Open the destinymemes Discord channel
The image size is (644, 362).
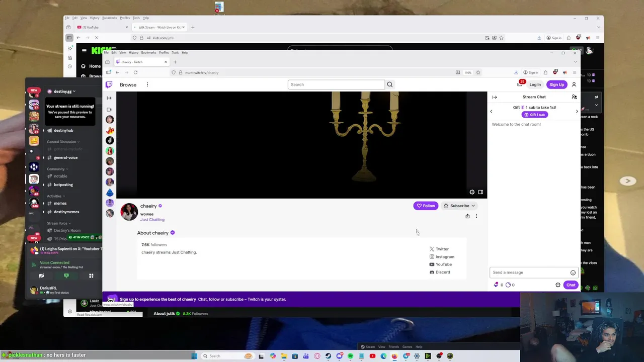click(x=66, y=212)
